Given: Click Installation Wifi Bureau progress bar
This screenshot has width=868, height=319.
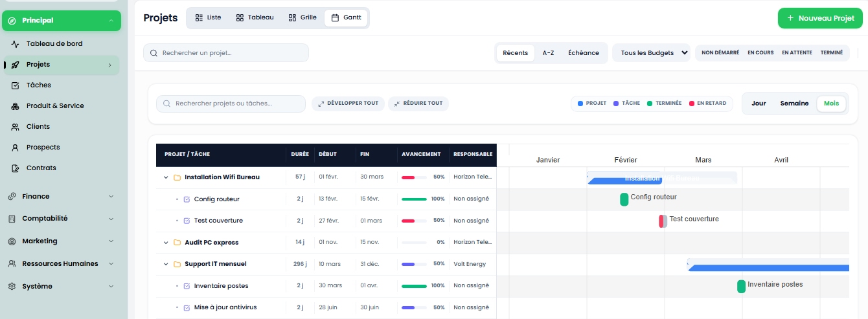Looking at the screenshot, I should click(x=414, y=177).
